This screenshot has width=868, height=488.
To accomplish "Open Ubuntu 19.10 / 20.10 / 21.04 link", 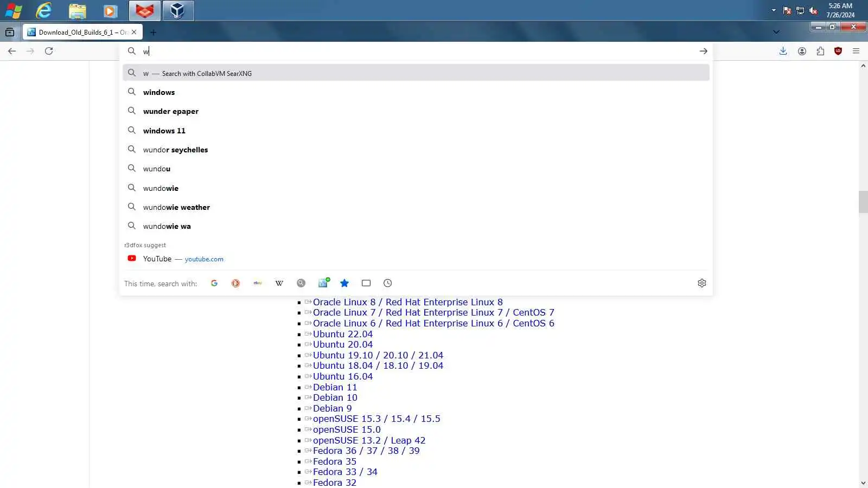I will point(378,355).
